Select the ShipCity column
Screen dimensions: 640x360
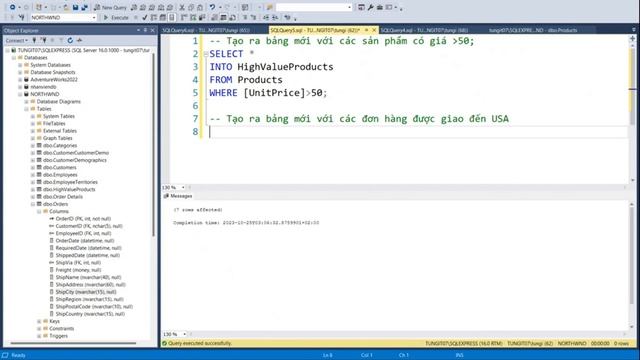point(86,292)
